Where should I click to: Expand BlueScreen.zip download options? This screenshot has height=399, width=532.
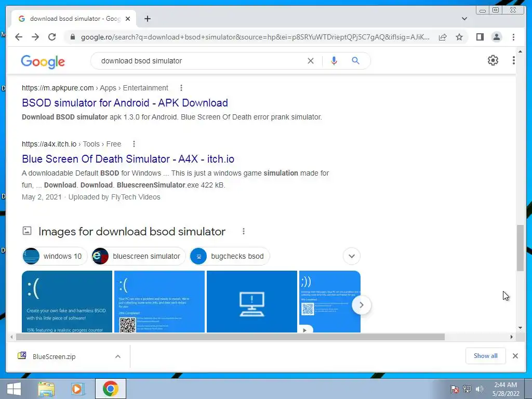click(x=118, y=356)
